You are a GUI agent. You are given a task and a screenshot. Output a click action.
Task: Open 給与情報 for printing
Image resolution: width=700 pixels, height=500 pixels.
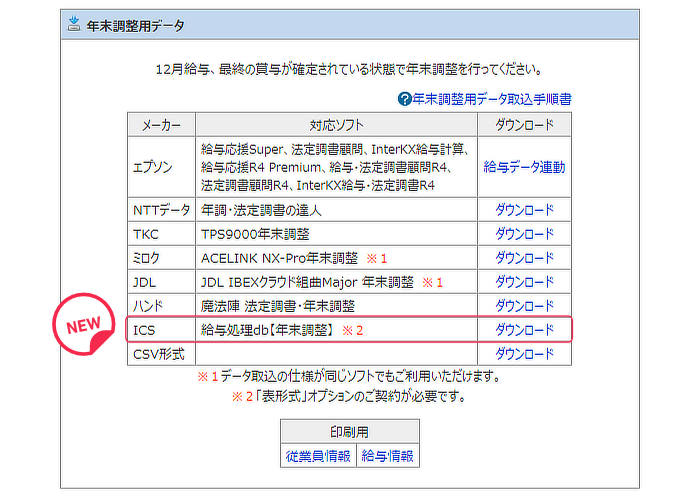(x=387, y=456)
